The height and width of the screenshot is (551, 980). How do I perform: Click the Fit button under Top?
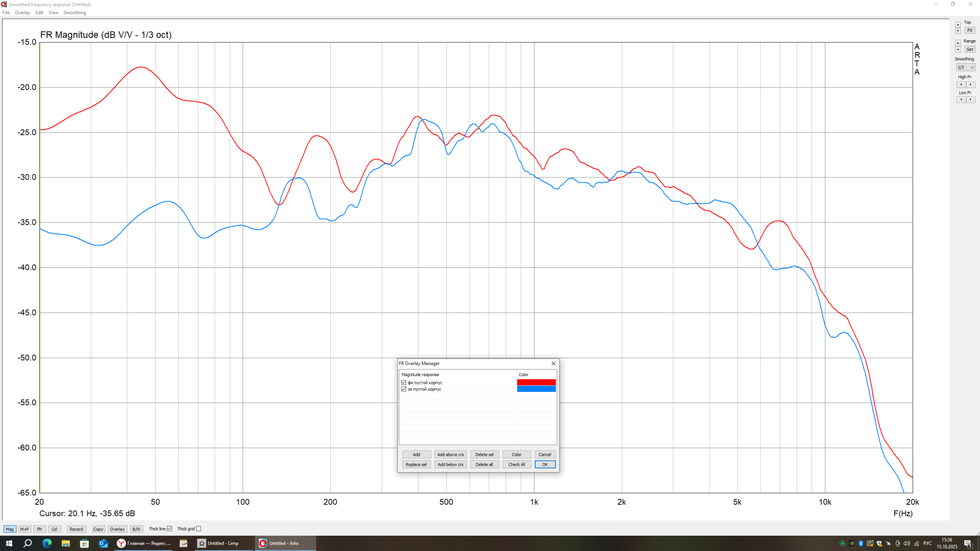click(x=970, y=30)
